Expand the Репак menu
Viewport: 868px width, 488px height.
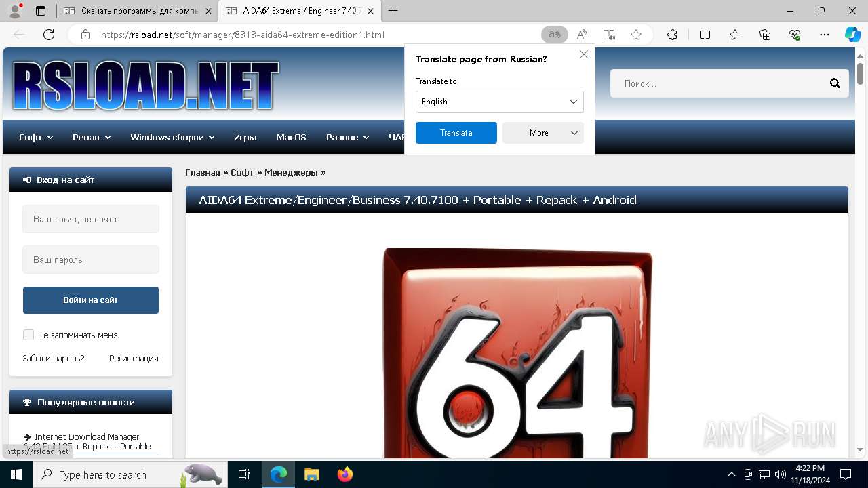(x=92, y=137)
